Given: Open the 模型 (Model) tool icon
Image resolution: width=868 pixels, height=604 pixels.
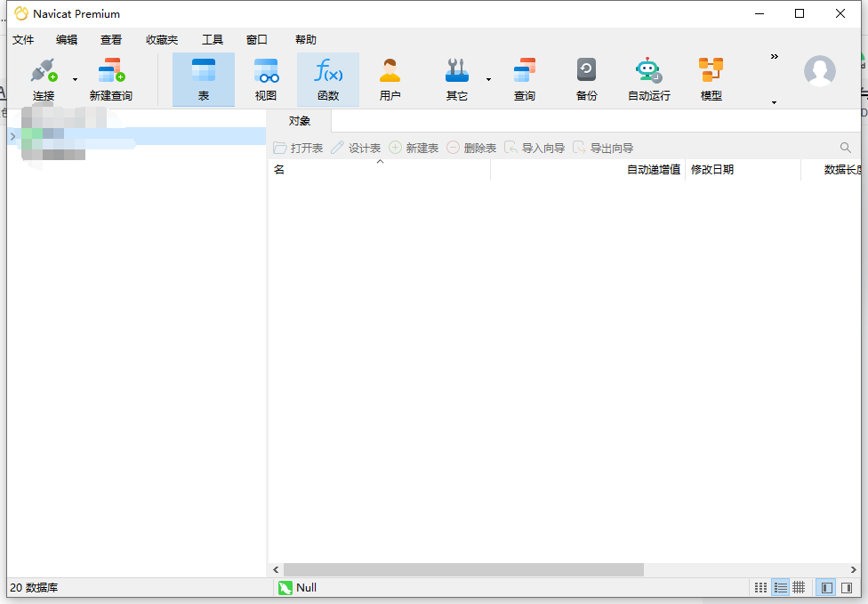Looking at the screenshot, I should point(711,78).
